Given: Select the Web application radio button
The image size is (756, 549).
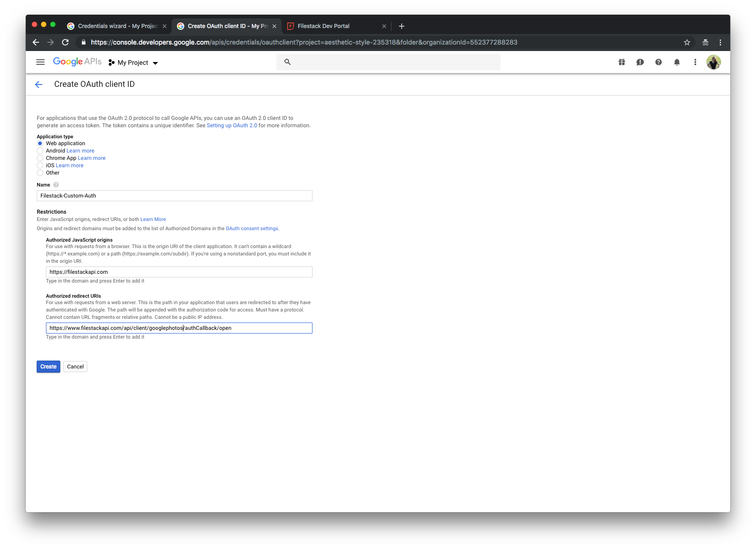Looking at the screenshot, I should tap(40, 143).
